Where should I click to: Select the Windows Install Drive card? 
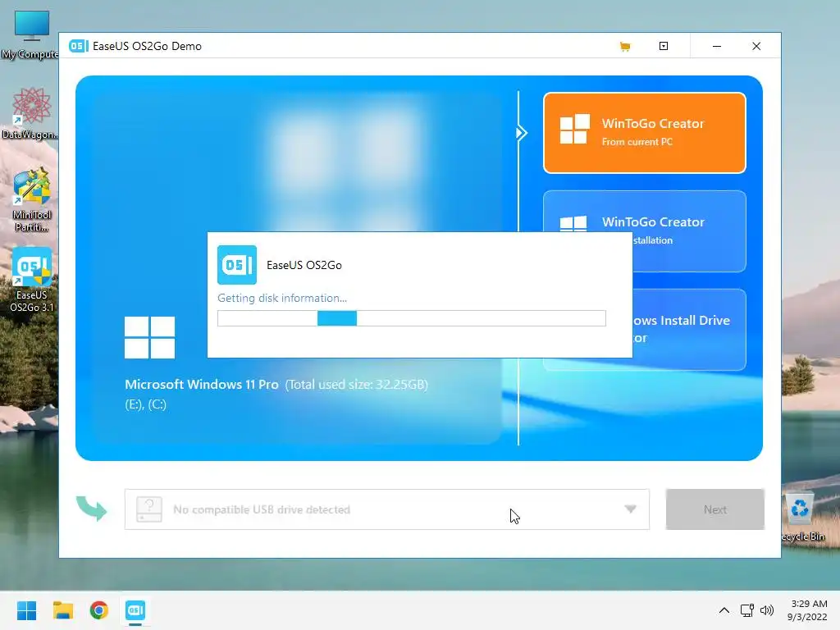point(689,329)
